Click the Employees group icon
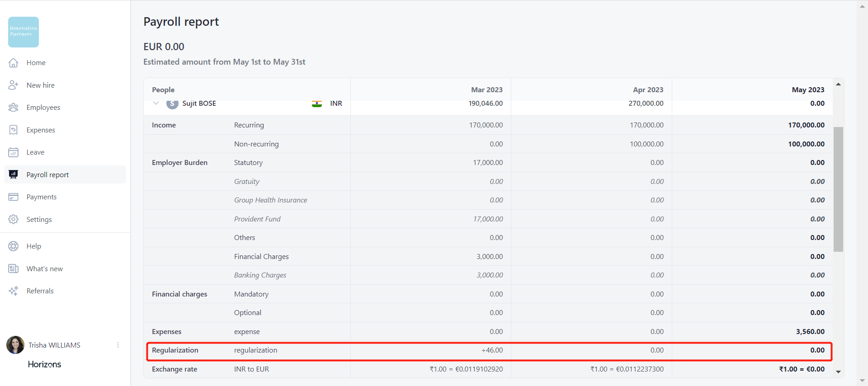Viewport: 868px width, 386px height. [x=14, y=108]
